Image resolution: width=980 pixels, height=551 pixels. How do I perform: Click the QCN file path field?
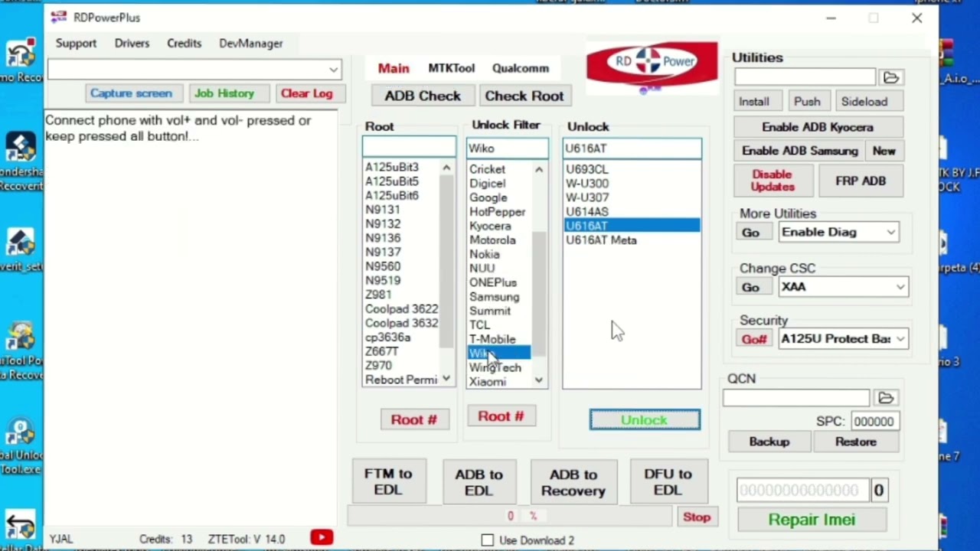click(796, 398)
